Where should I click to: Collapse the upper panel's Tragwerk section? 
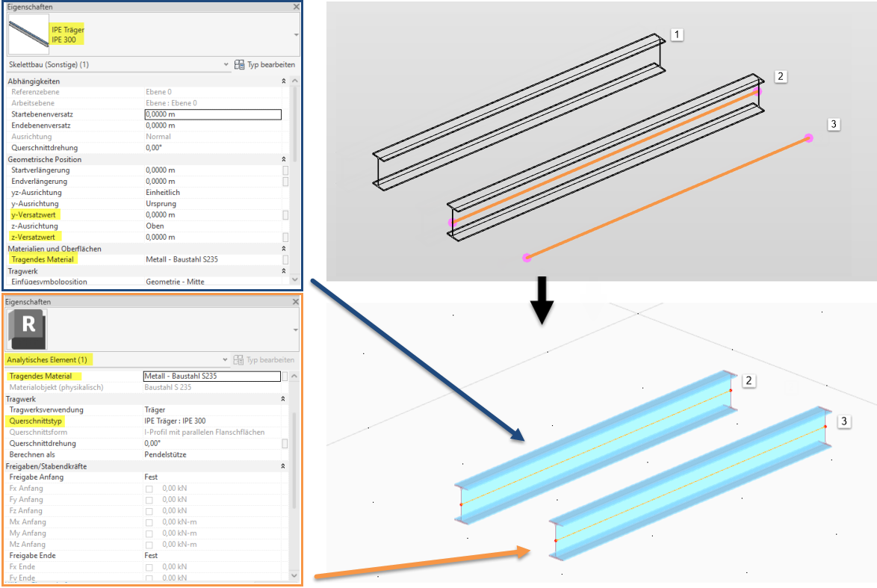pos(284,270)
